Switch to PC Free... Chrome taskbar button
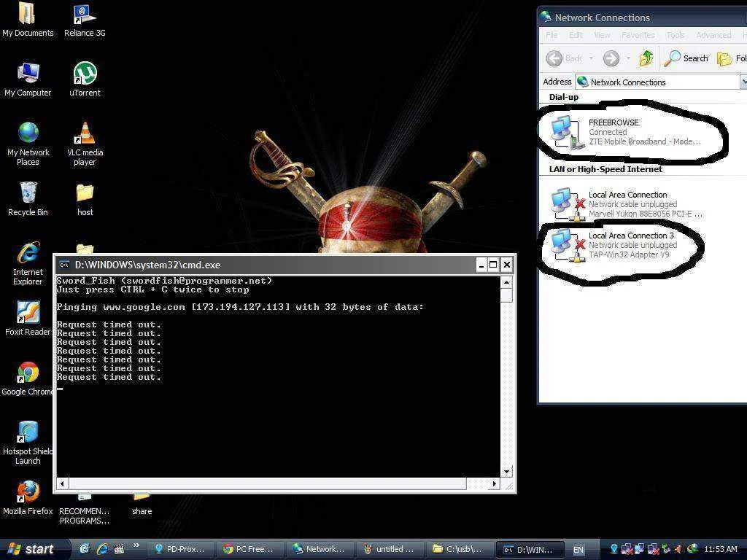The width and height of the screenshot is (747, 560). 249,549
